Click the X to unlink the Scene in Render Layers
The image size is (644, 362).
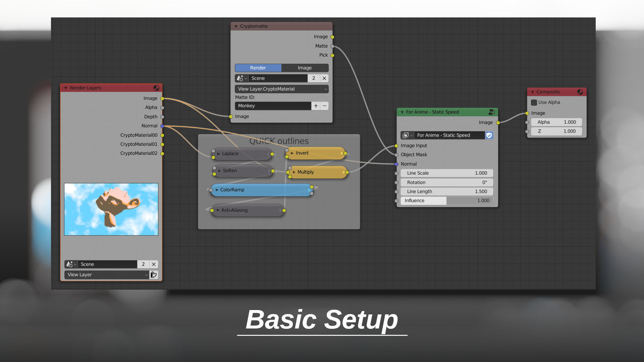click(153, 264)
